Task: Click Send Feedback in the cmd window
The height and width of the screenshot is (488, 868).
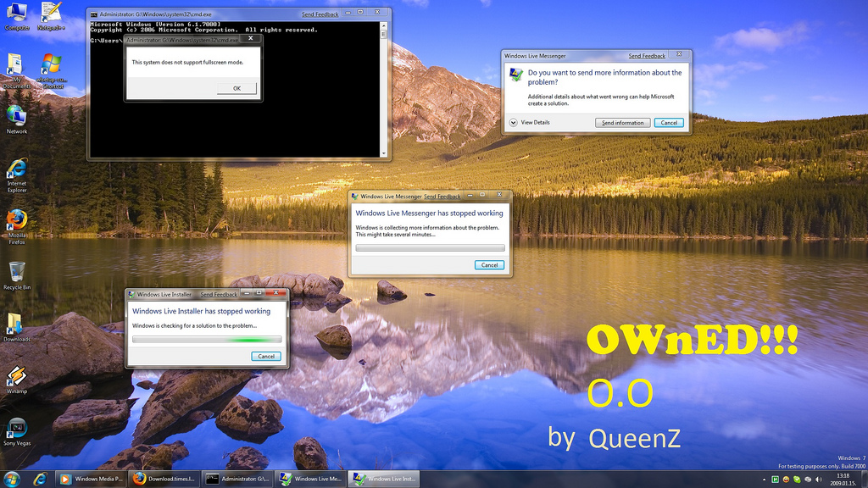Action: 320,14
